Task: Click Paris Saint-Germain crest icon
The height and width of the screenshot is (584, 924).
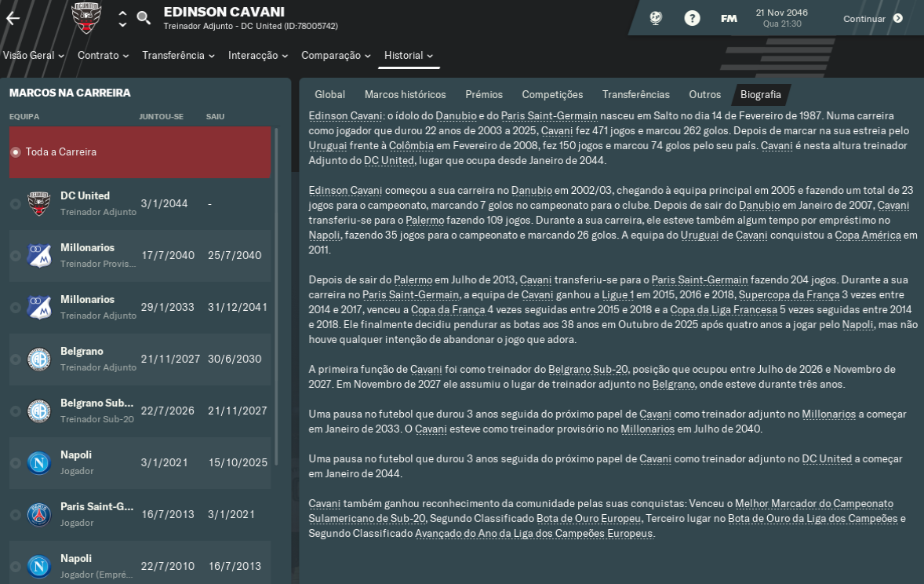Action: (x=39, y=515)
